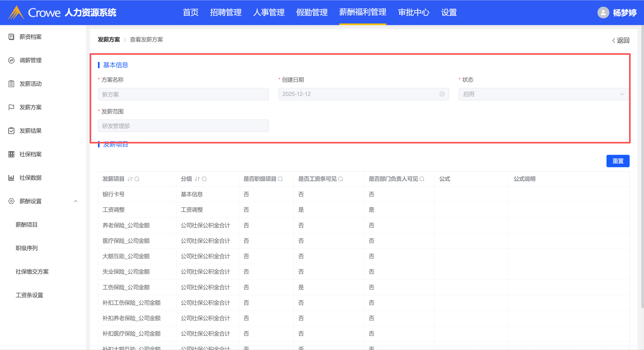Click the user avatar icon beside 杨梦婷
Image resolution: width=644 pixels, height=350 pixels.
[x=603, y=13]
